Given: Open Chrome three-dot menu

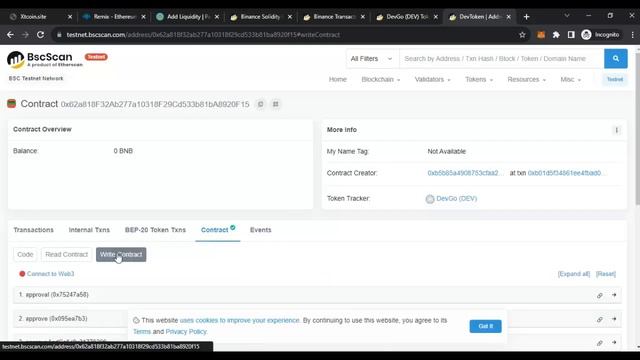Looking at the screenshot, I should point(632,35).
